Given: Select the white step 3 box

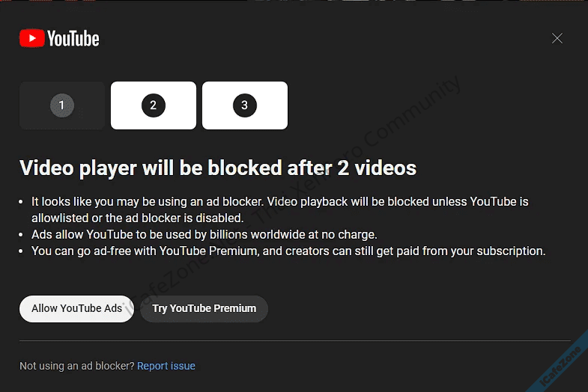Looking at the screenshot, I should (x=245, y=105).
